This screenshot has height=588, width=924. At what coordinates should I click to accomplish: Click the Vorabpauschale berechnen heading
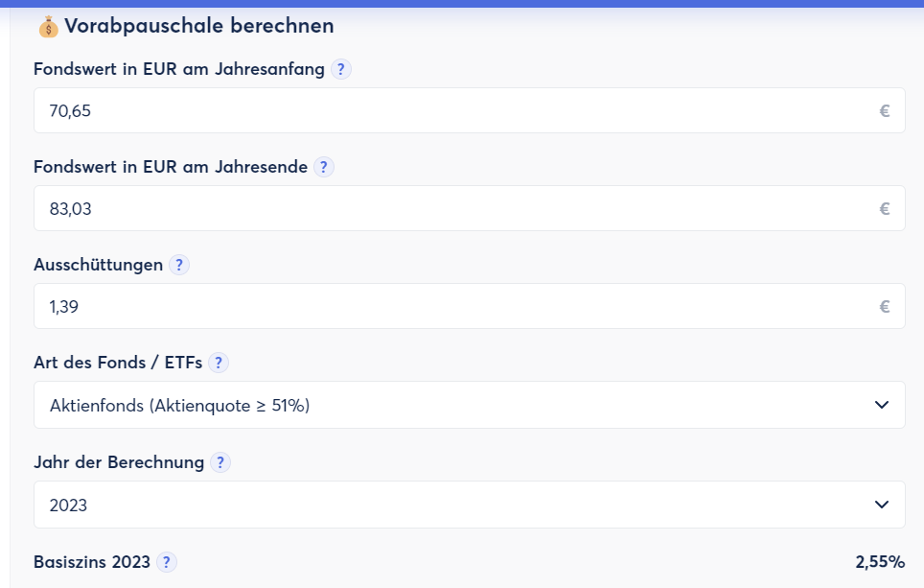pyautogui.click(x=199, y=26)
